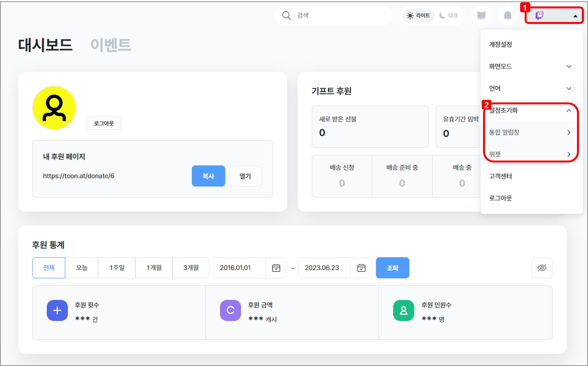The height and width of the screenshot is (366, 588).
Task: Switch to dark mode (다크)
Action: tap(449, 16)
